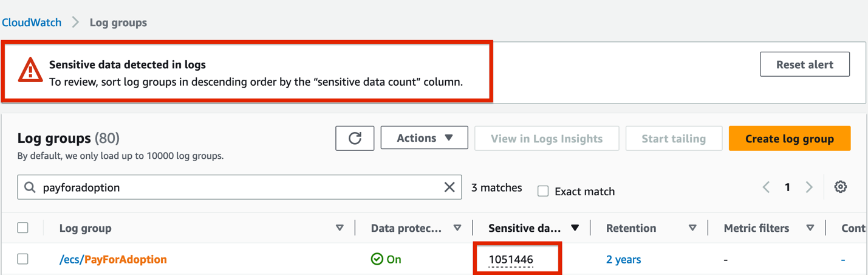Click the Reset alert button
Viewport: 868px width, 275px height.
click(x=805, y=64)
